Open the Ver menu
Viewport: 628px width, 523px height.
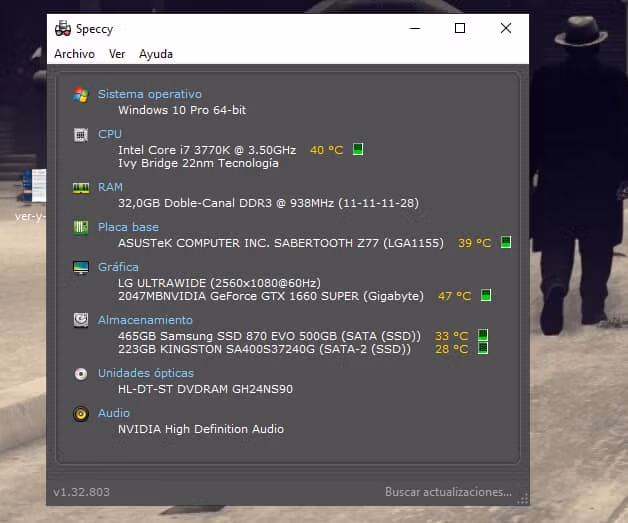click(117, 54)
